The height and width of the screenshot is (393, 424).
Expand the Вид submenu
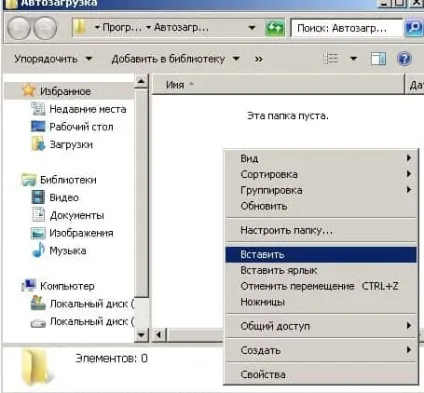[x=321, y=158]
